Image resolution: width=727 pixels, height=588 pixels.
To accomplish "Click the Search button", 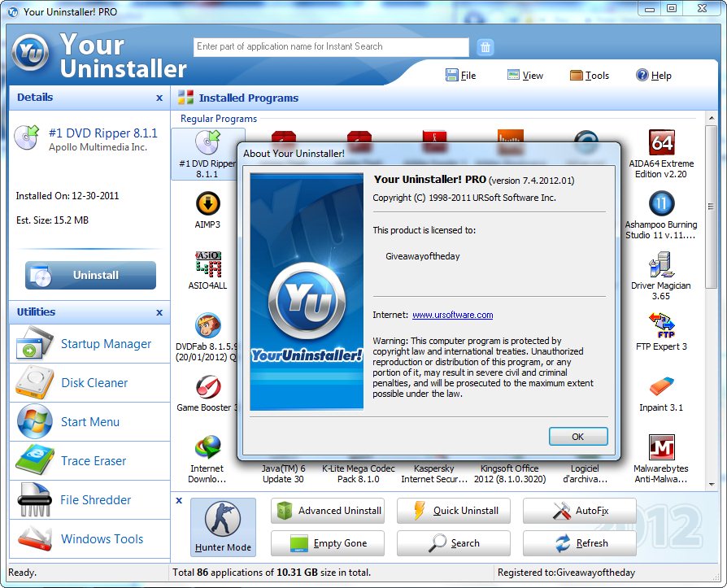I will pyautogui.click(x=454, y=543).
